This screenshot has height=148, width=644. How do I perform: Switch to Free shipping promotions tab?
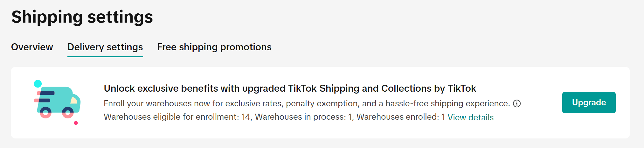214,47
